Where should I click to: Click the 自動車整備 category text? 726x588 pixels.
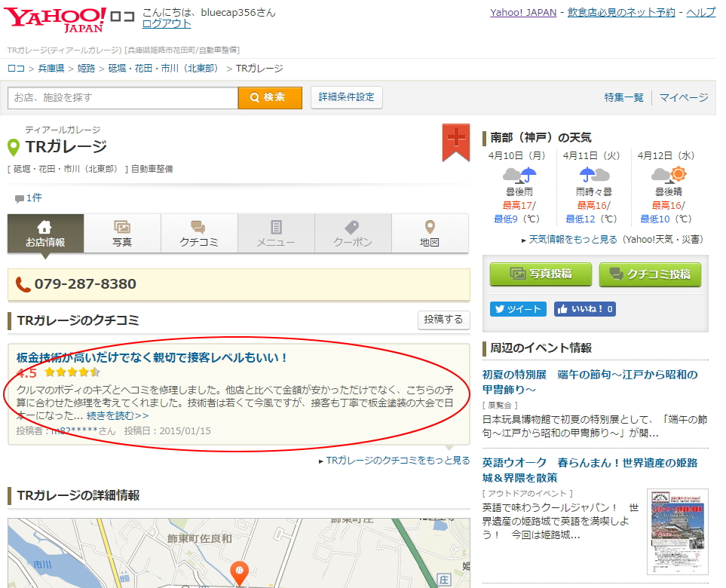pos(152,169)
